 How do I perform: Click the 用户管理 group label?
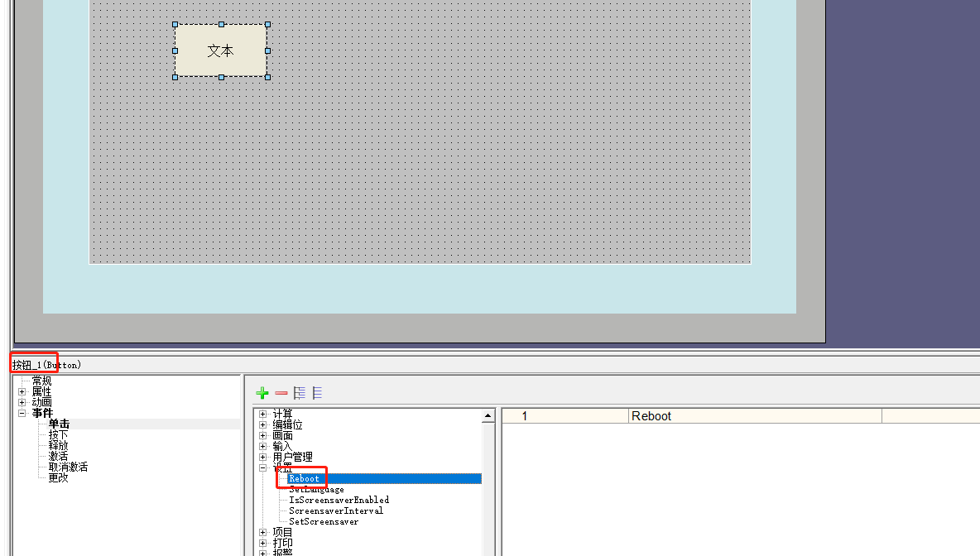click(x=292, y=457)
